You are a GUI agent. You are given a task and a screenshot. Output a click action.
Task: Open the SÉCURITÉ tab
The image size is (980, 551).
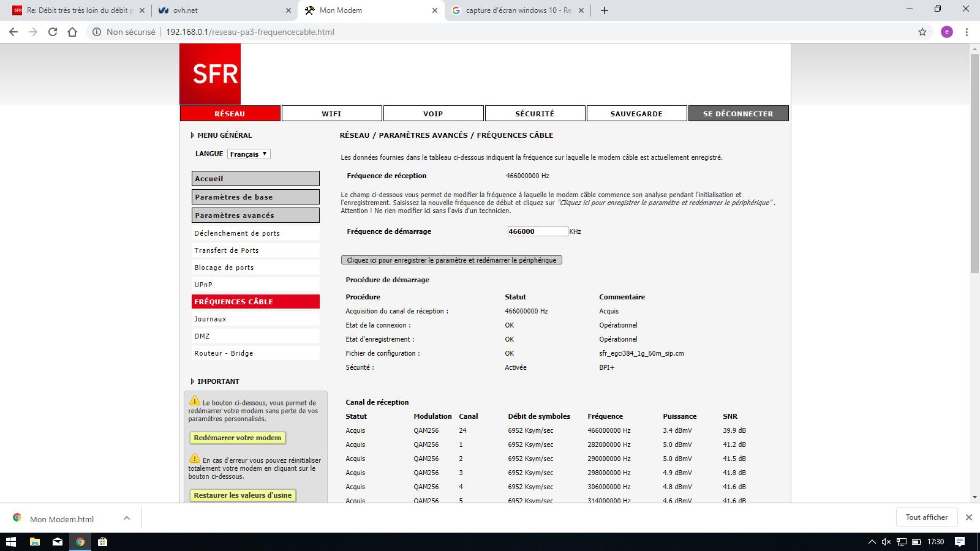coord(535,114)
